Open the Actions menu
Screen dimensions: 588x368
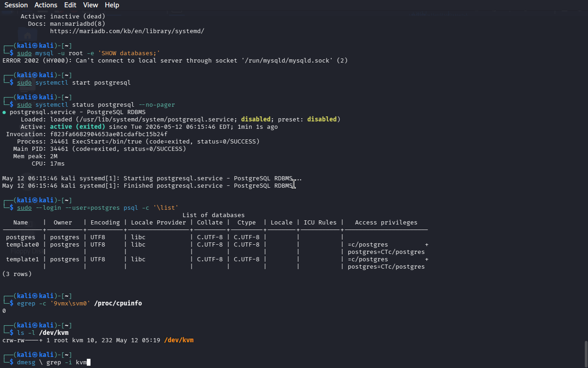(x=46, y=5)
